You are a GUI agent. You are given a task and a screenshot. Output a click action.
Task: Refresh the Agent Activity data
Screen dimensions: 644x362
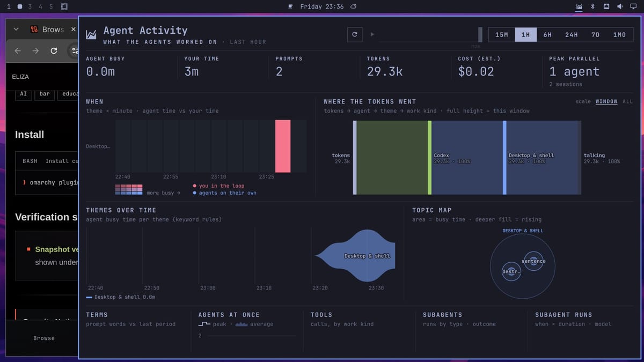point(354,34)
